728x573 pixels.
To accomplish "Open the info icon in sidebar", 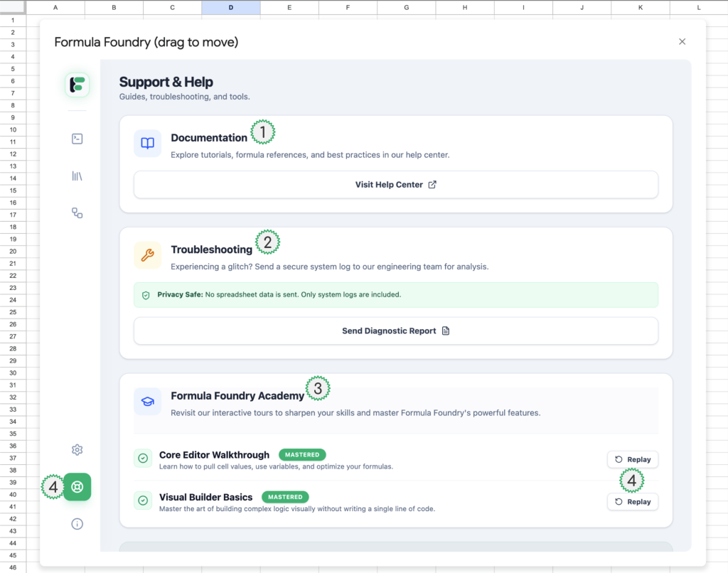I will point(77,524).
